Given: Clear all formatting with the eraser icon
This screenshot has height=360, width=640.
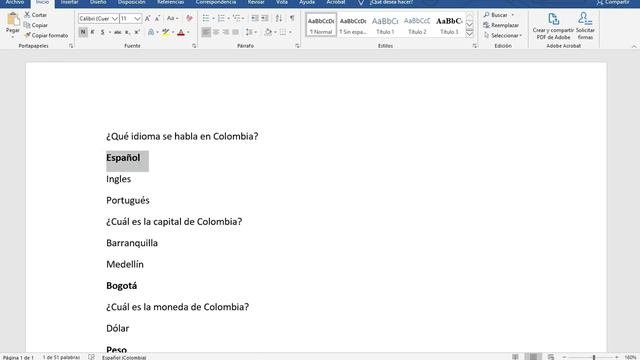Looking at the screenshot, I should 189,18.
